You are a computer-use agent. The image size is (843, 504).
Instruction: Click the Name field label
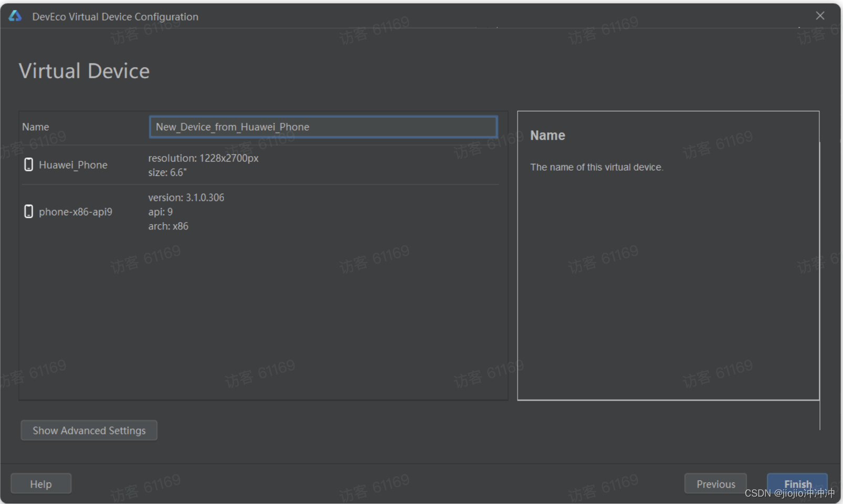pos(36,127)
